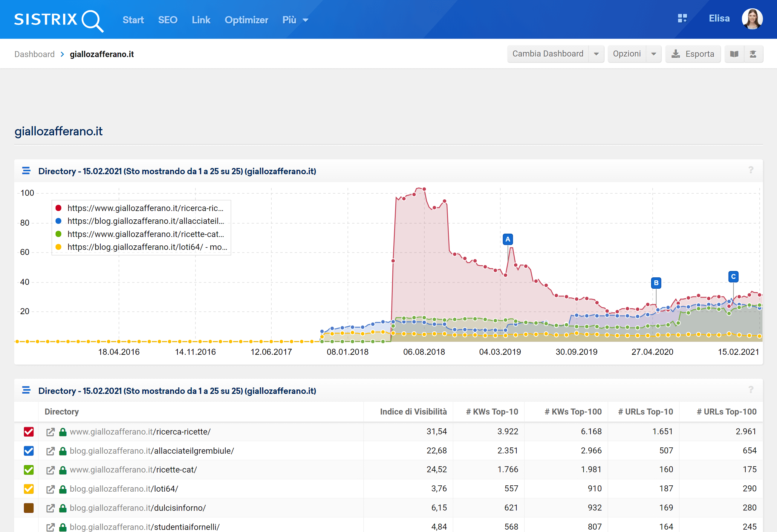Uncheck the blue allacciateilgrembiule checkbox
This screenshot has height=532, width=777.
click(x=29, y=451)
